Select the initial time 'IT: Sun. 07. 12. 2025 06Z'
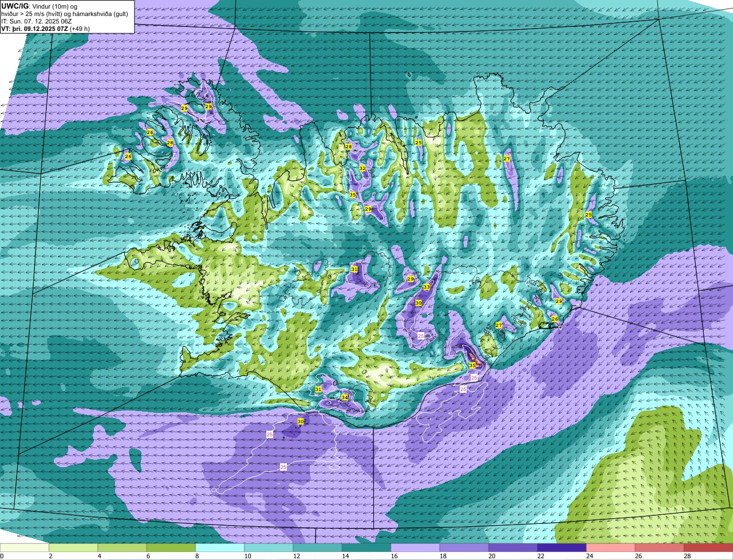The height and width of the screenshot is (560, 733). pos(36,21)
